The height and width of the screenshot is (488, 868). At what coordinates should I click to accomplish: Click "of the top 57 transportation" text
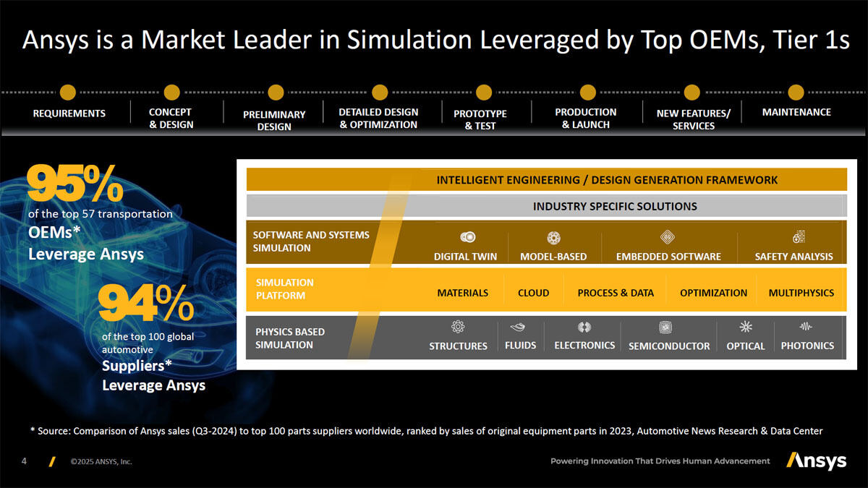tap(101, 214)
